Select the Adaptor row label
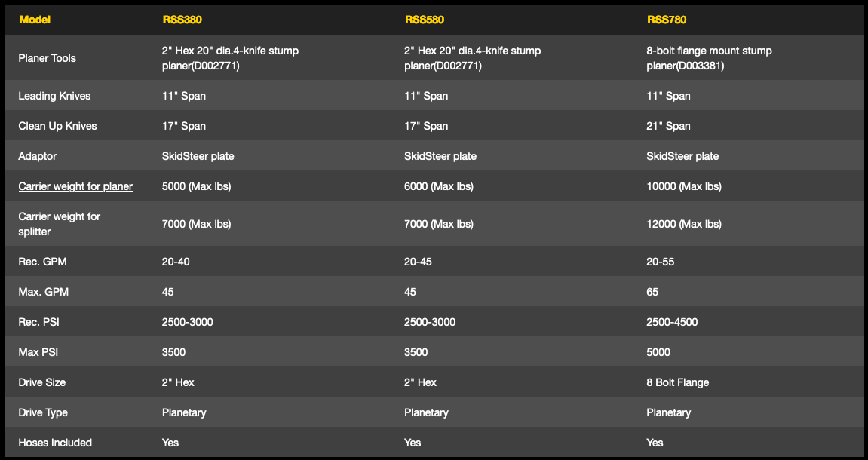 pos(38,156)
